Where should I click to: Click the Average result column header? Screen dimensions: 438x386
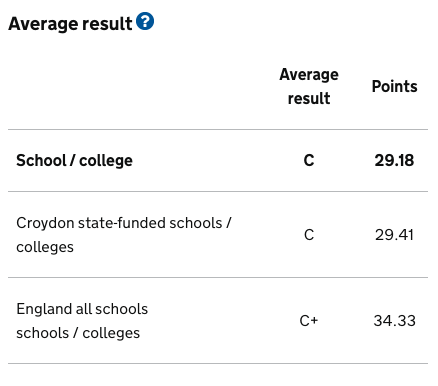click(309, 86)
